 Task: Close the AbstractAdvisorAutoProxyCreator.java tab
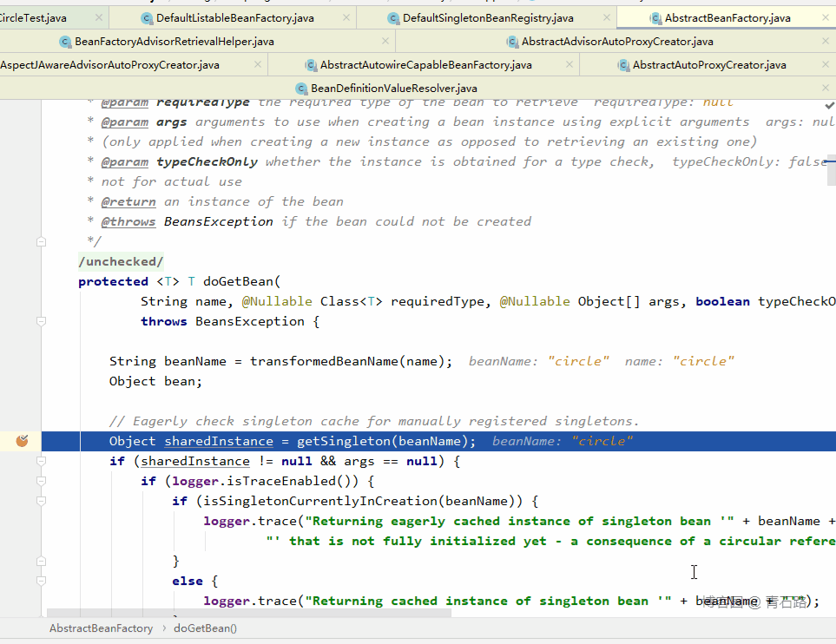click(826, 41)
